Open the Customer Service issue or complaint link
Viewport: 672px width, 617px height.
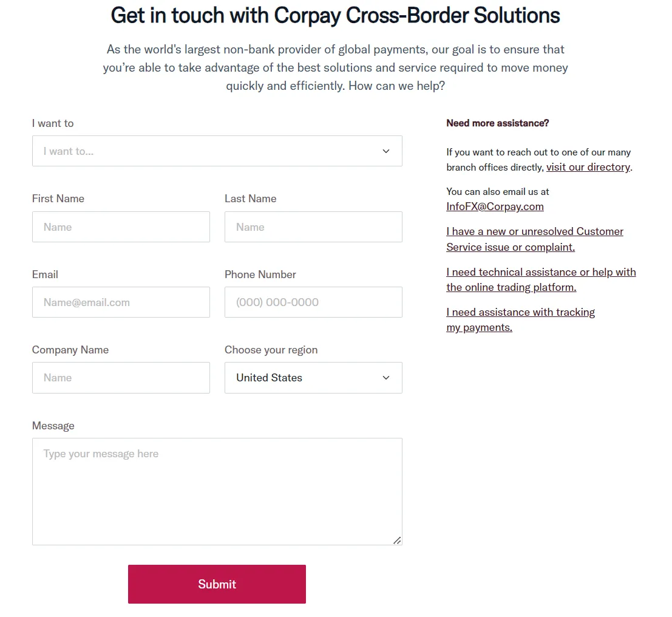tap(535, 239)
